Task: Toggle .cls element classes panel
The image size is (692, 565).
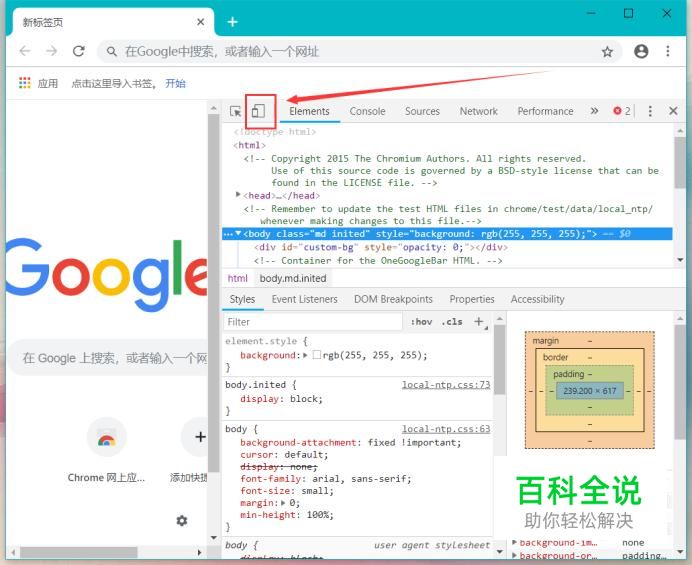Action: pyautogui.click(x=452, y=322)
